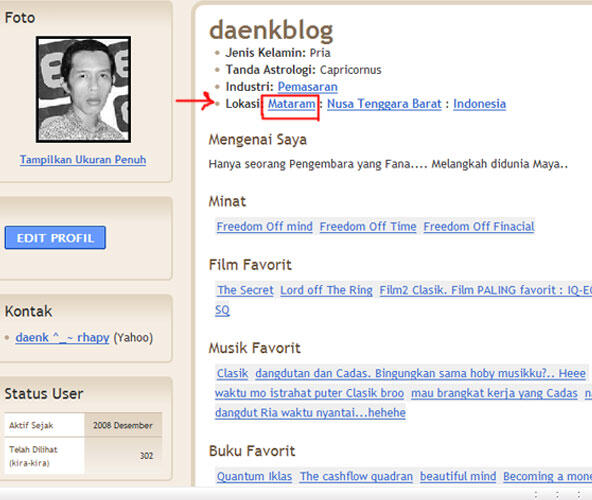Viewport: 592px width, 500px height.
Task: Open the dangdutan dan Cadas music link
Action: pyautogui.click(x=421, y=373)
